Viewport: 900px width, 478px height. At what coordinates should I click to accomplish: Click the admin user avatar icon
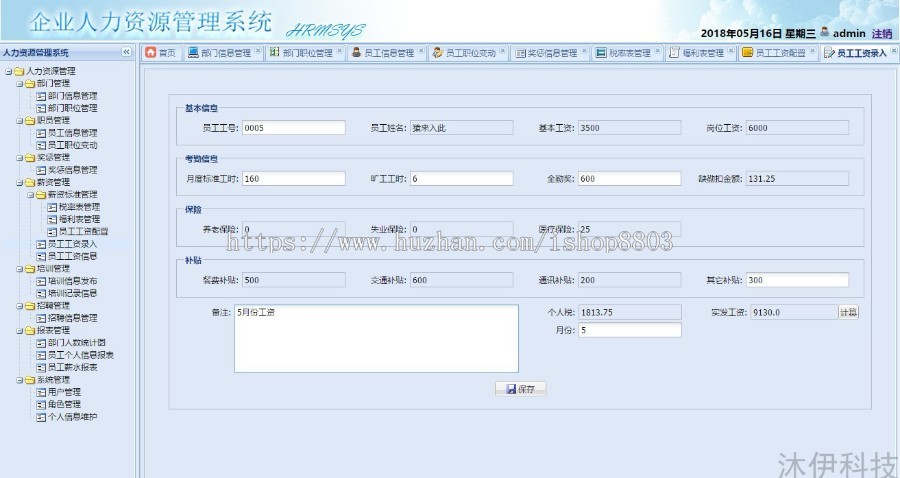[825, 32]
